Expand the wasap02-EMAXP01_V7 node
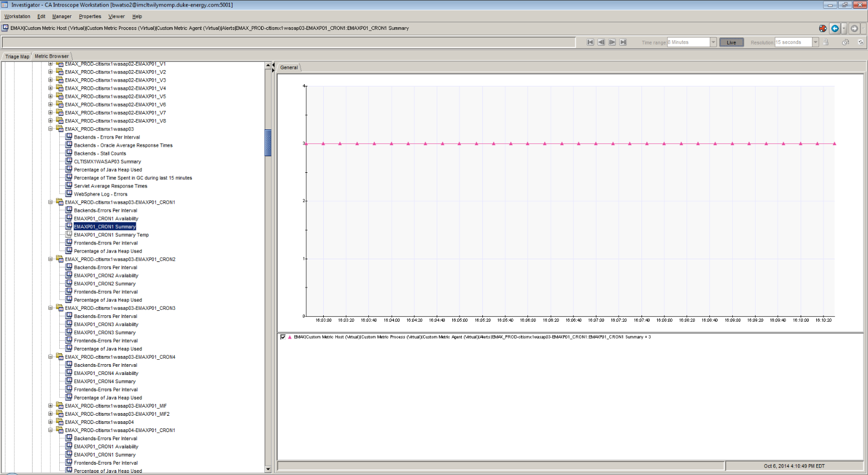The width and height of the screenshot is (868, 475). (51, 112)
